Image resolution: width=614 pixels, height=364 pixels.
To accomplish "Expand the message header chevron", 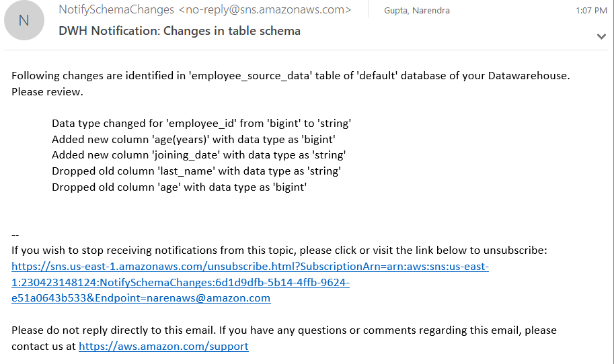I will (601, 36).
